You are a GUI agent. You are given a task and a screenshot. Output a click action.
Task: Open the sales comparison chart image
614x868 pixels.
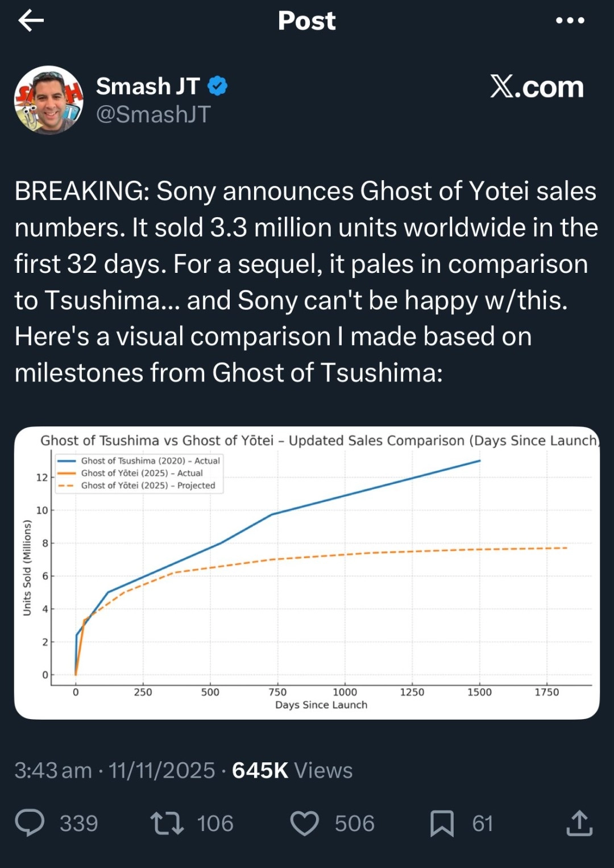pos(307,573)
